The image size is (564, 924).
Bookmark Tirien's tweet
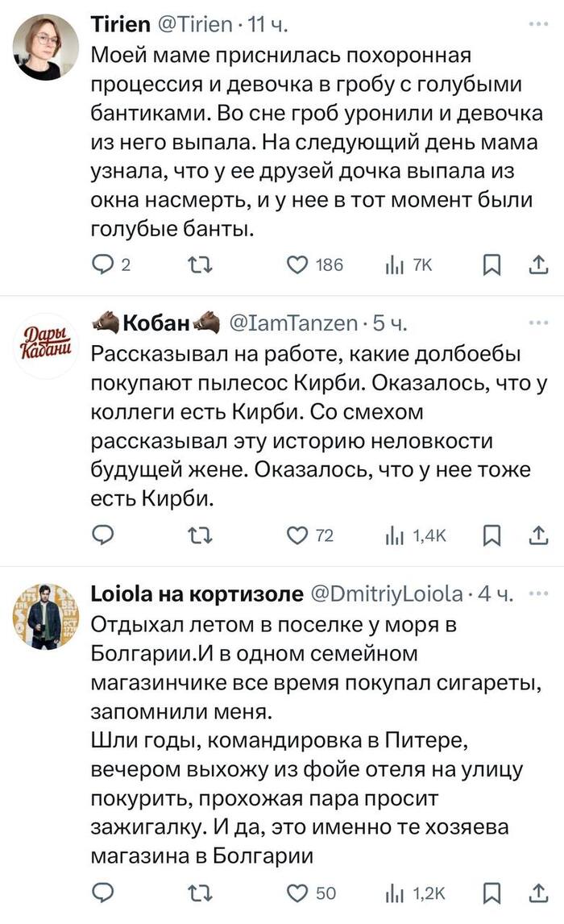[491, 264]
